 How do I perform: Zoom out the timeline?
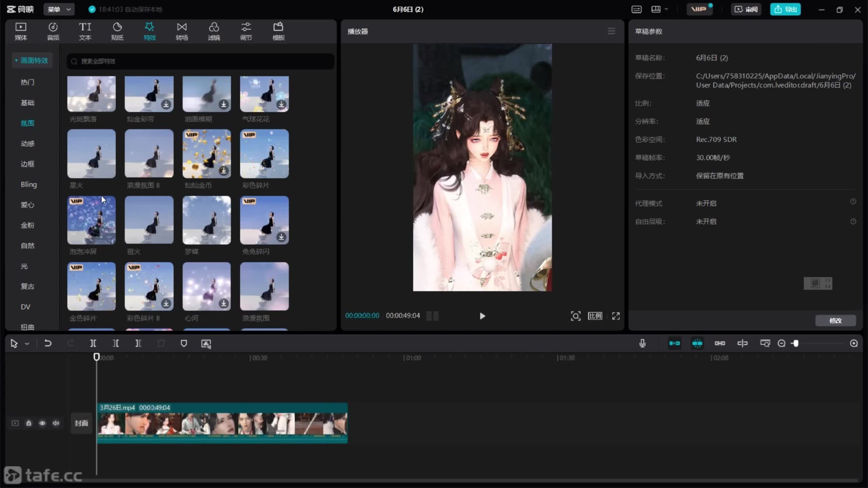782,344
